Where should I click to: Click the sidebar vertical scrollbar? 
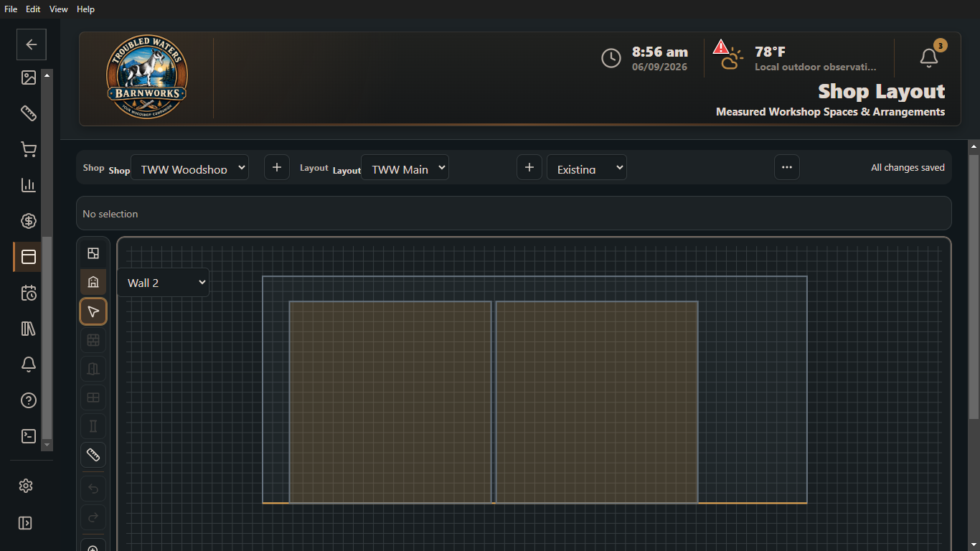click(x=47, y=337)
